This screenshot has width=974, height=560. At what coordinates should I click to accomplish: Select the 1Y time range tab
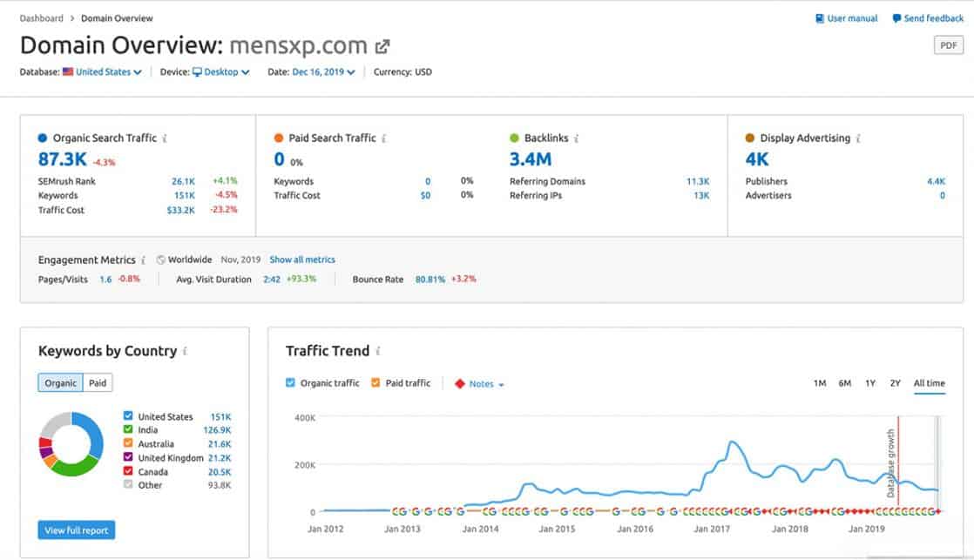870,383
